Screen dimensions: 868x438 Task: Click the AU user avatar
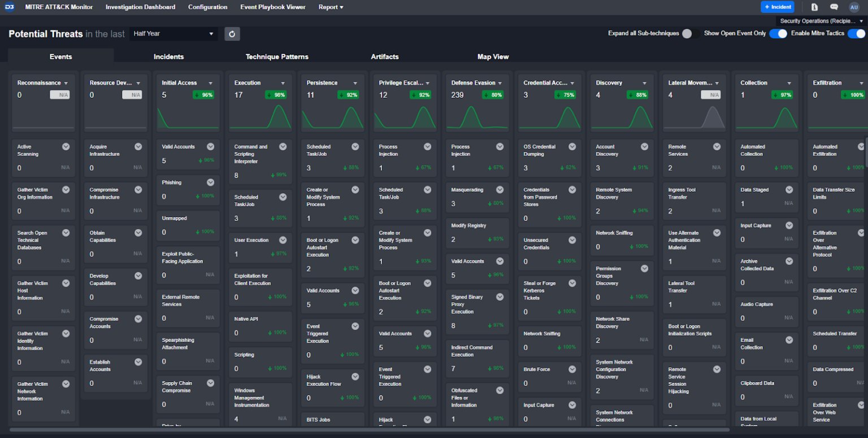click(x=854, y=7)
